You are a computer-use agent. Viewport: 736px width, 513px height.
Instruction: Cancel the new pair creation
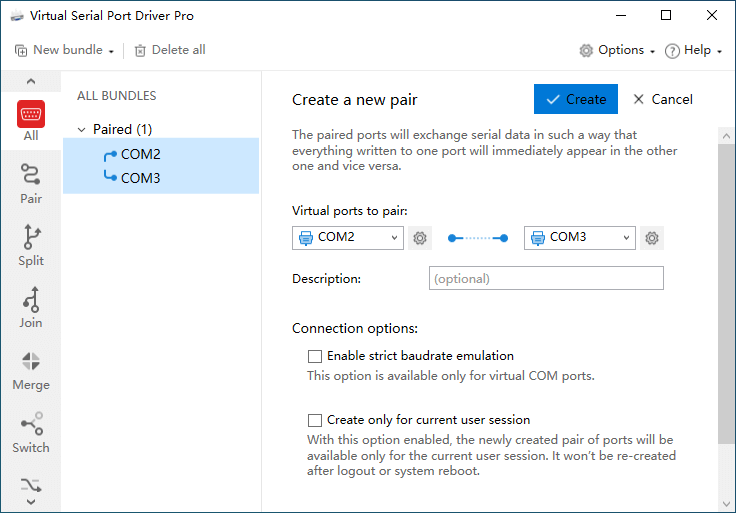(663, 99)
